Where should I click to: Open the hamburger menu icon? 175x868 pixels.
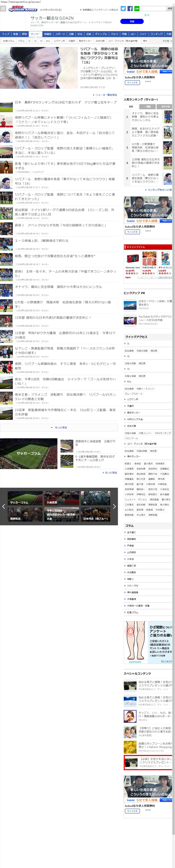coord(3,9)
